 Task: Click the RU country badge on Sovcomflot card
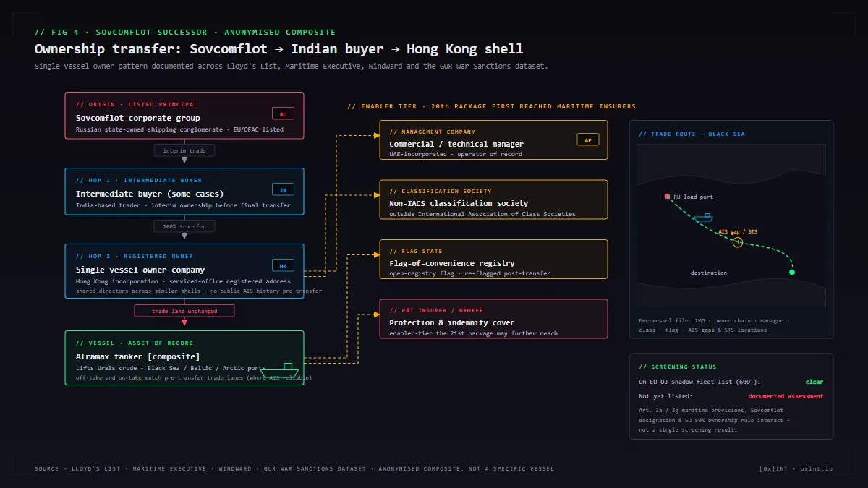(x=284, y=114)
